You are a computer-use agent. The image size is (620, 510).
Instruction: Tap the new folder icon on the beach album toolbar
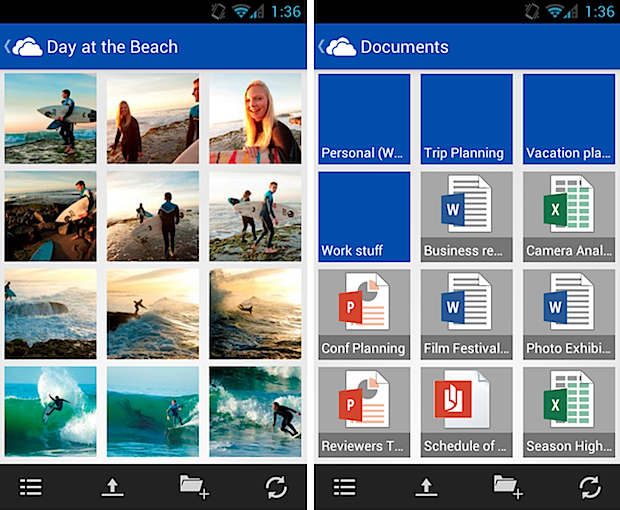pos(193,486)
